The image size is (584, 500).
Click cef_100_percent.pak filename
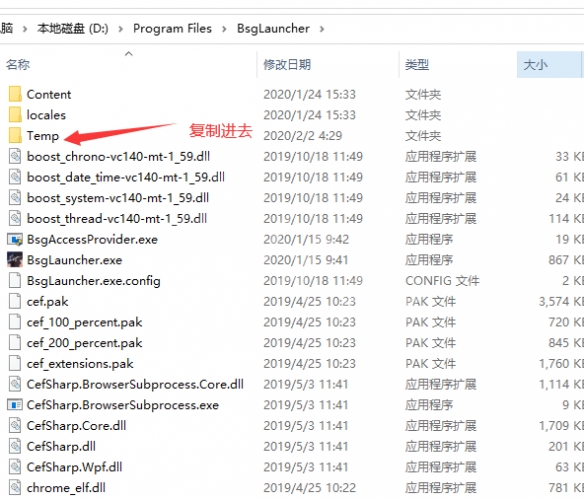coord(85,322)
